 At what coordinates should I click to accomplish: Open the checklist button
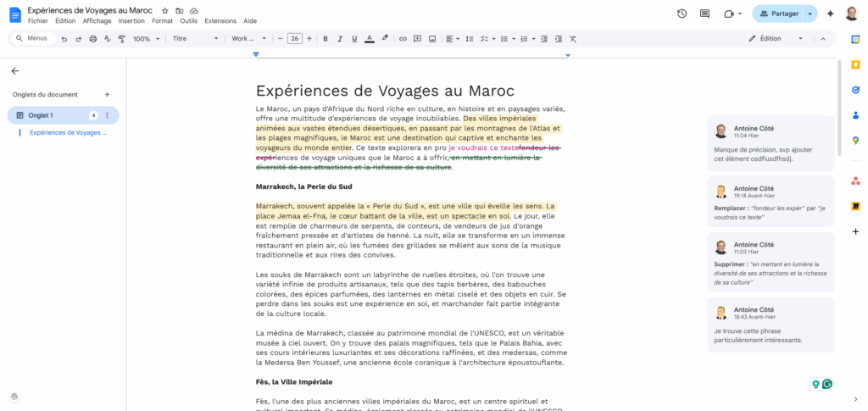[x=486, y=39]
